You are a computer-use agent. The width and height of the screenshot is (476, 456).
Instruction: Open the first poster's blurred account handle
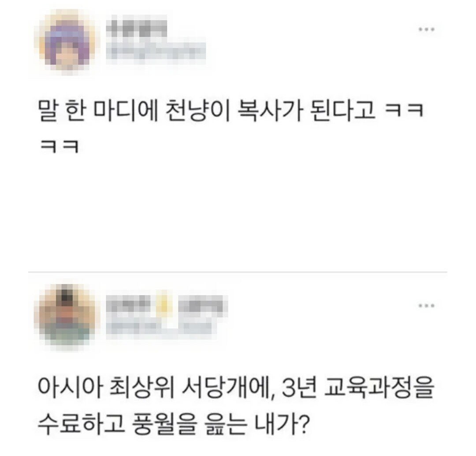[x=156, y=52]
